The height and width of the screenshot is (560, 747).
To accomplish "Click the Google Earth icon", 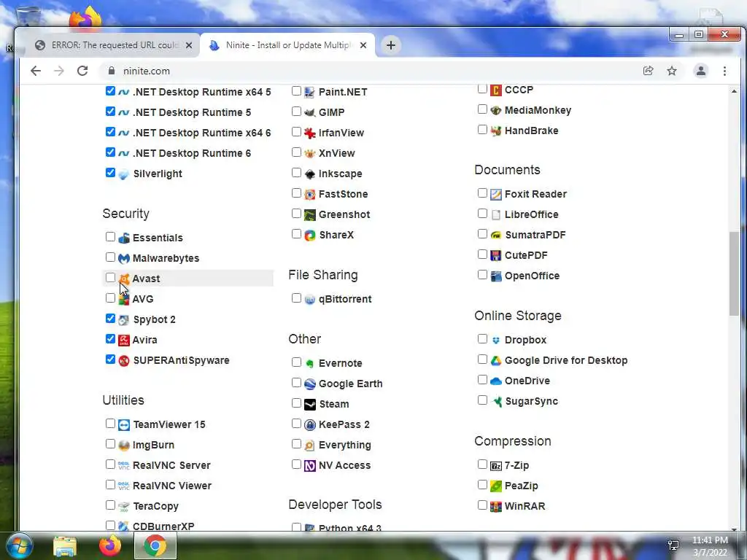I will [x=309, y=384].
